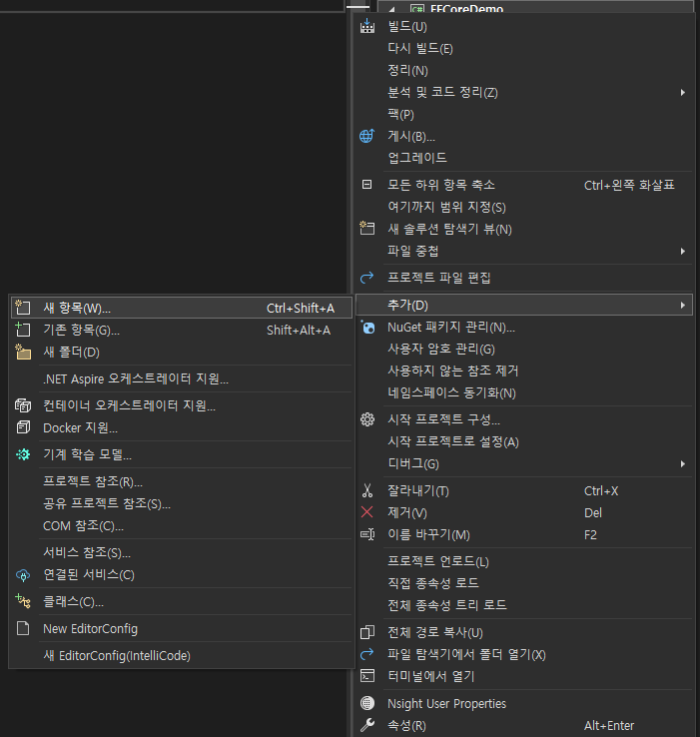Expand the 추가(D) submenu arrow
The width and height of the screenshot is (700, 737).
click(x=683, y=305)
